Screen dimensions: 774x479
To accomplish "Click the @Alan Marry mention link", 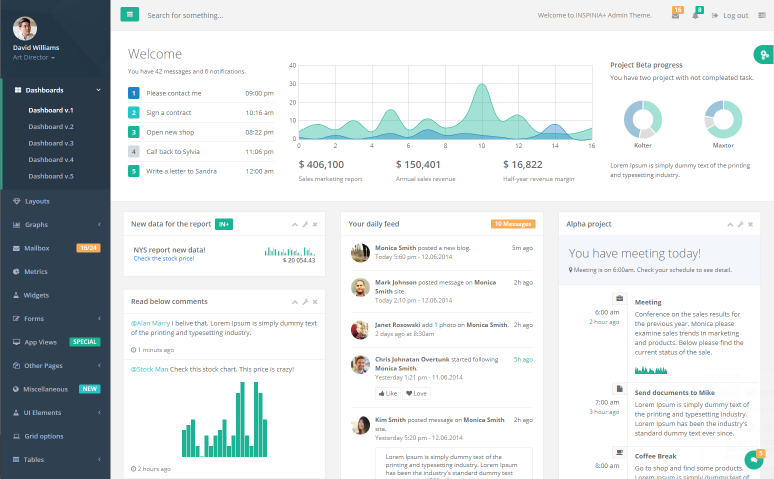I will point(150,323).
